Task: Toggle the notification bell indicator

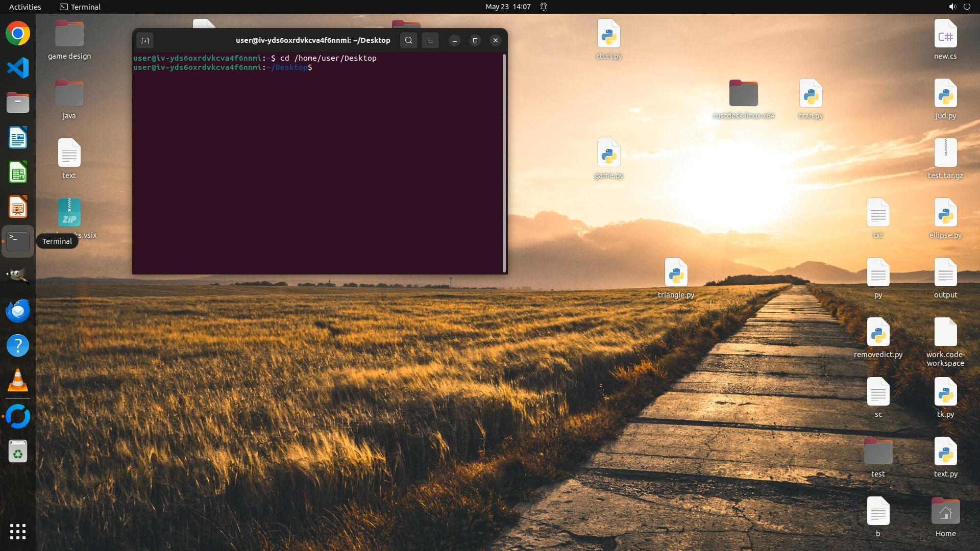Action: pos(544,7)
